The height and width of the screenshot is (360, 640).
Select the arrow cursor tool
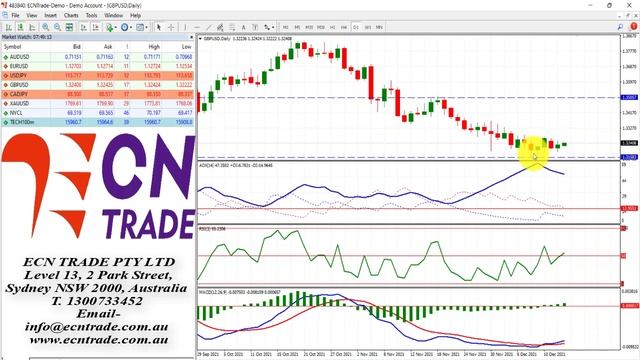159,27
